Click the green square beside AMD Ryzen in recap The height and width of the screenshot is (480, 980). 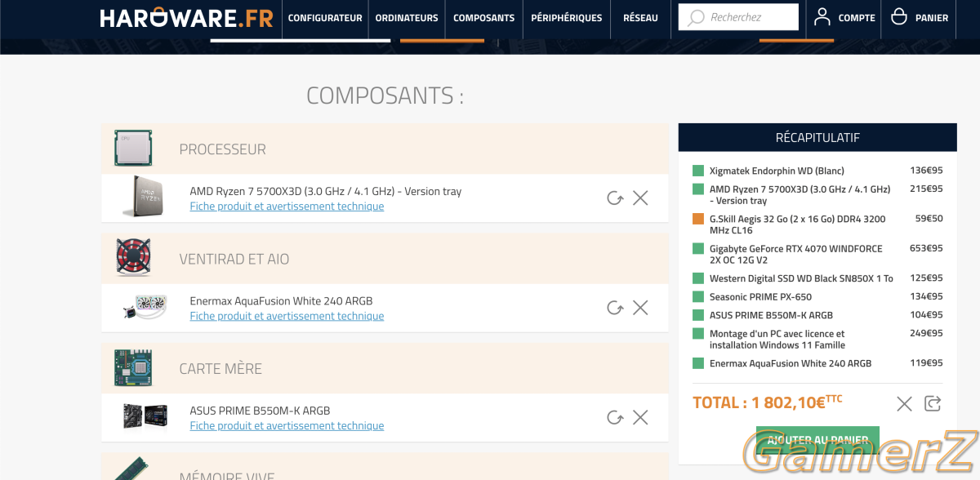(x=698, y=189)
